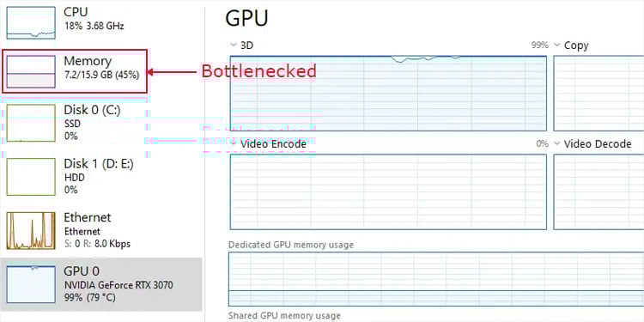Expand the Video Decode engine selector
This screenshot has height=322, width=644.
click(x=557, y=143)
